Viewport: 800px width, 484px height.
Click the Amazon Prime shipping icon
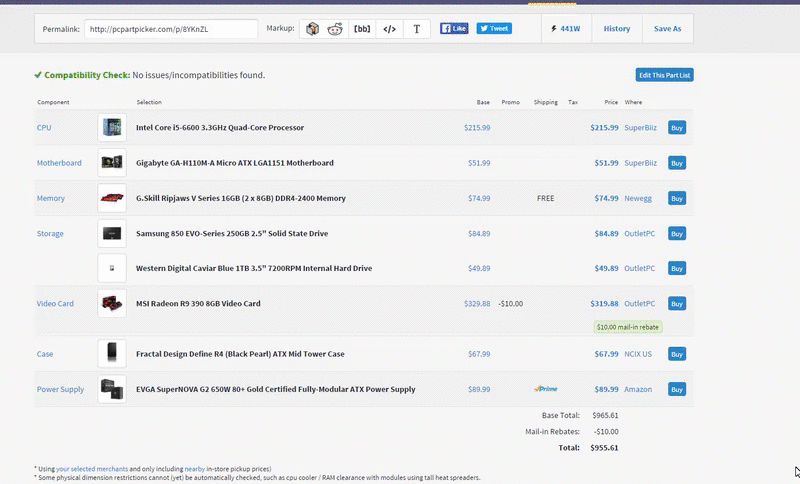[x=545, y=389]
